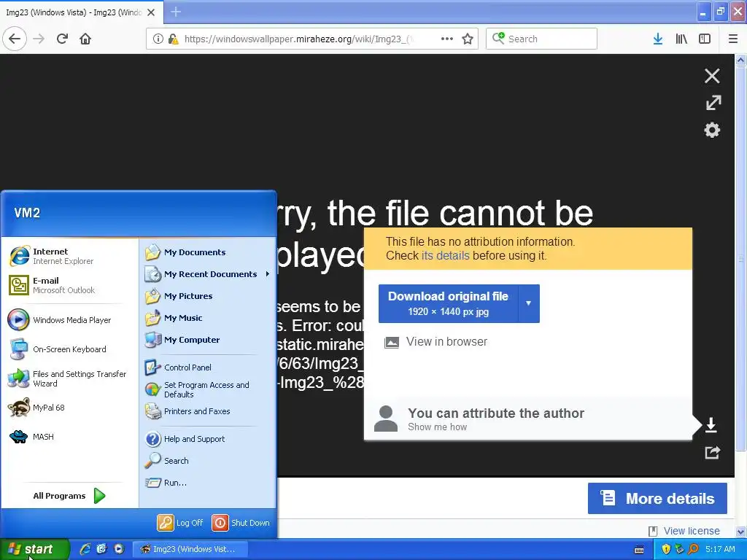This screenshot has height=560, width=747.
Task: Click the Download original file button
Action: (x=449, y=303)
